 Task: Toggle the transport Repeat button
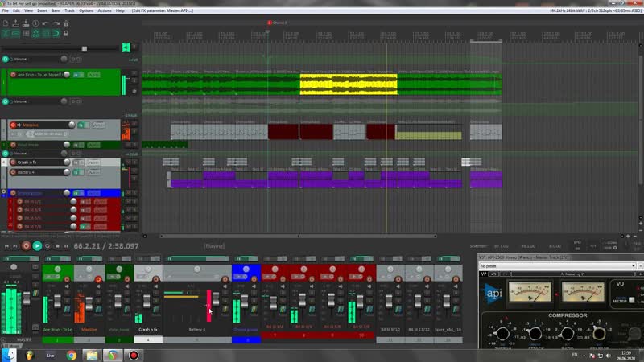point(47,246)
